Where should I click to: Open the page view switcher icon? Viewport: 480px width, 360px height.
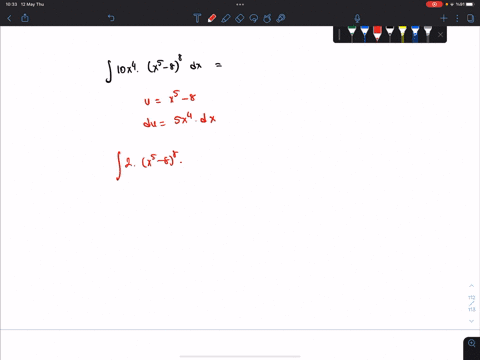(x=470, y=18)
